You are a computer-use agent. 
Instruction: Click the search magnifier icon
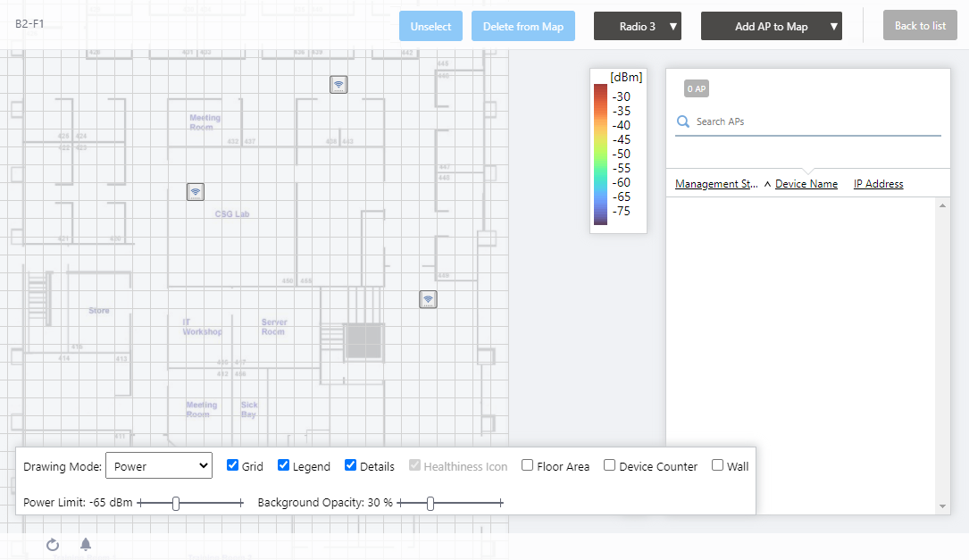(x=683, y=121)
